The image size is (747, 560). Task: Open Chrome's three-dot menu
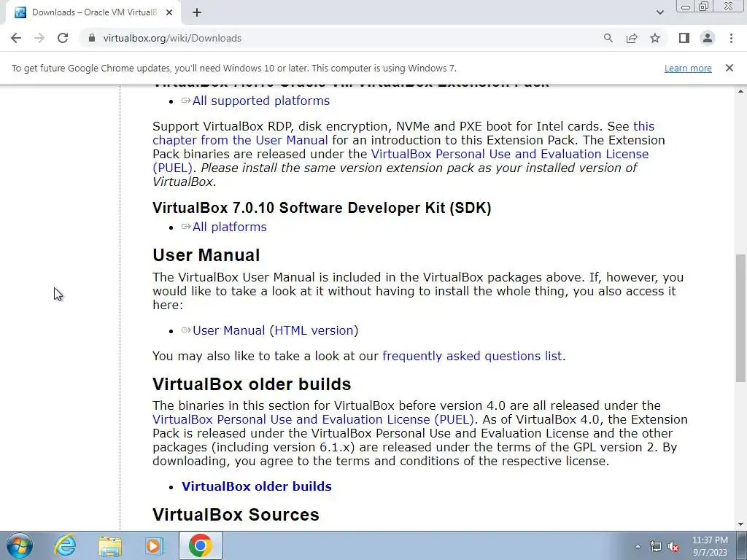731,38
